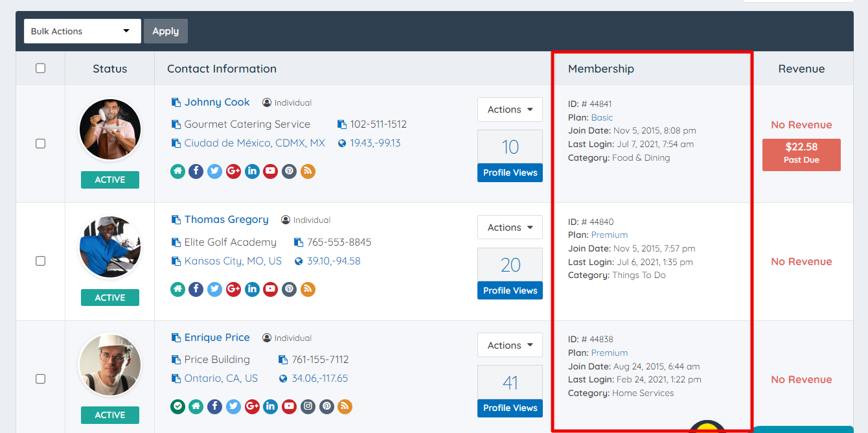Copy Johnny Cook's name with copy icon

(176, 102)
